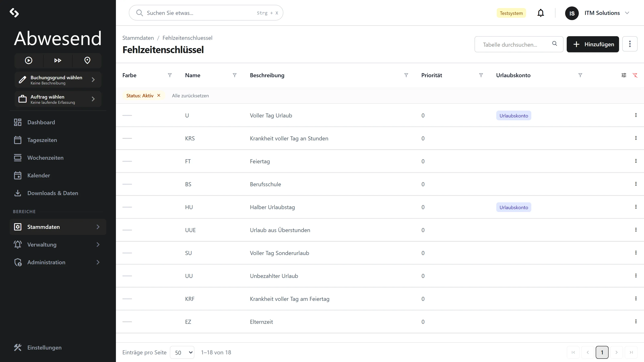The height and width of the screenshot is (362, 644).
Task: Click Urlaubskonto badge in HU row
Action: [x=514, y=207]
